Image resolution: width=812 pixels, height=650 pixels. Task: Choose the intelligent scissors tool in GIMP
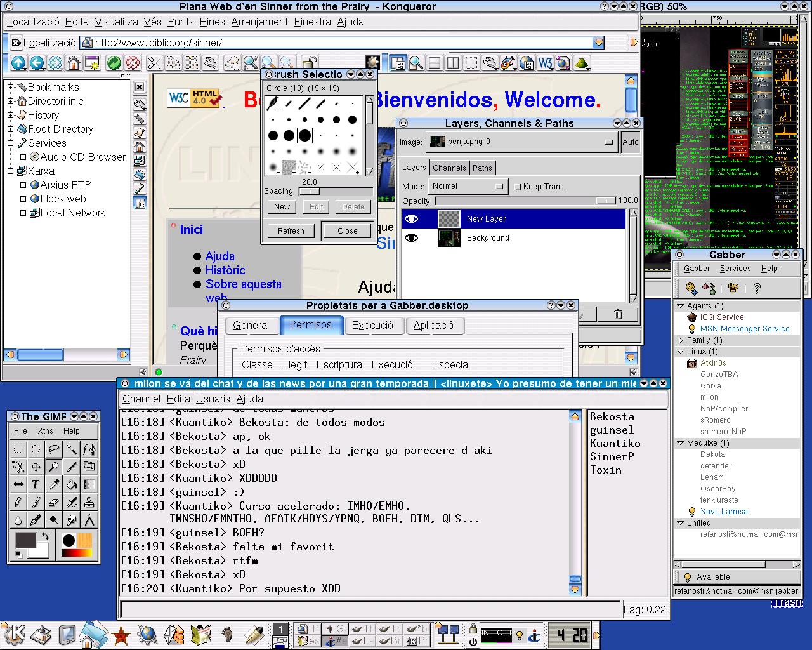pos(18,467)
